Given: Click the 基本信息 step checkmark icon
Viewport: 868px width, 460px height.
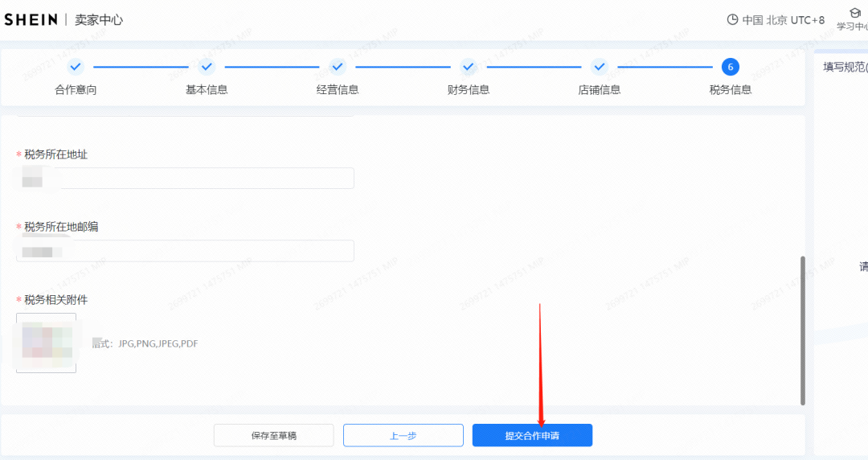Looking at the screenshot, I should 207,67.
